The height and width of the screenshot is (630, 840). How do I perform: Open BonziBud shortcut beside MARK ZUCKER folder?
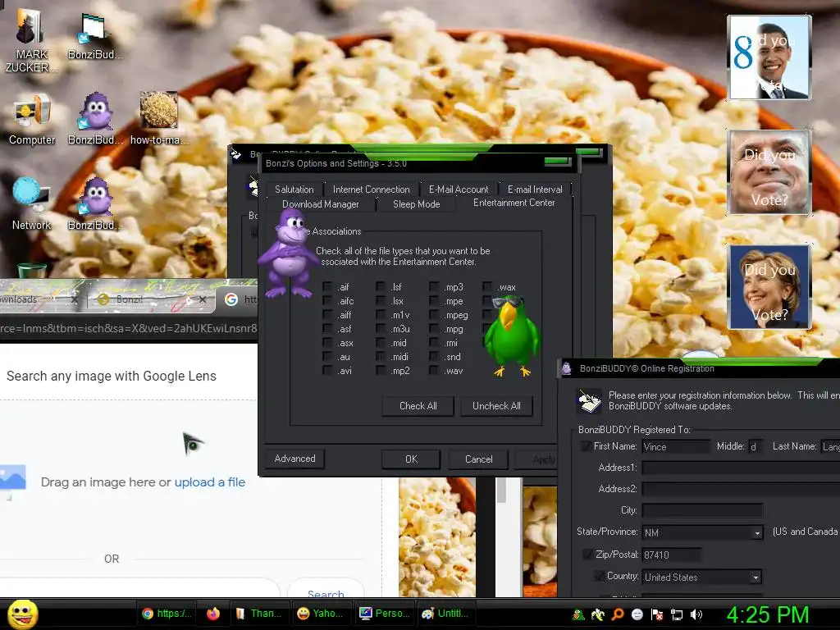click(94, 36)
